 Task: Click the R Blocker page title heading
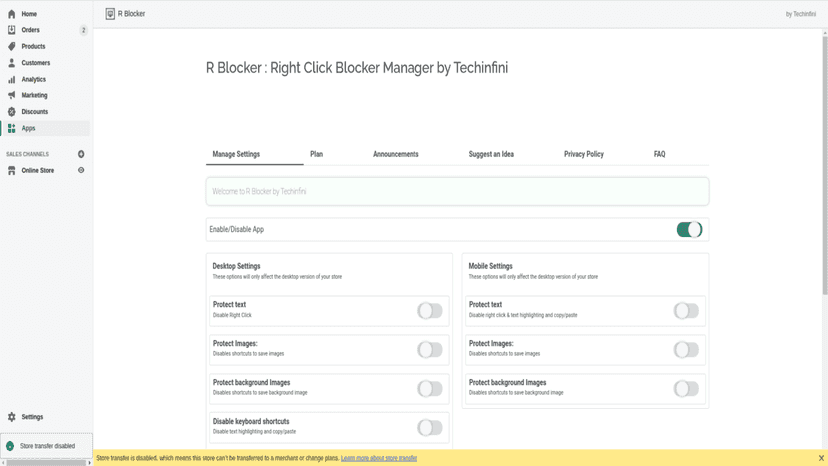click(357, 68)
